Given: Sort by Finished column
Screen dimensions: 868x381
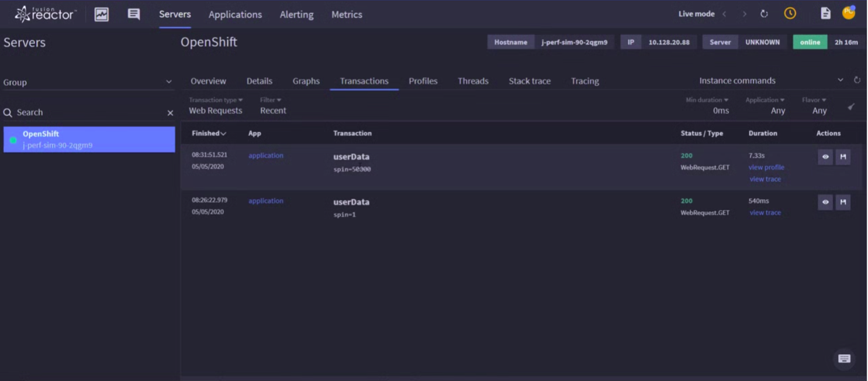Looking at the screenshot, I should tap(209, 133).
